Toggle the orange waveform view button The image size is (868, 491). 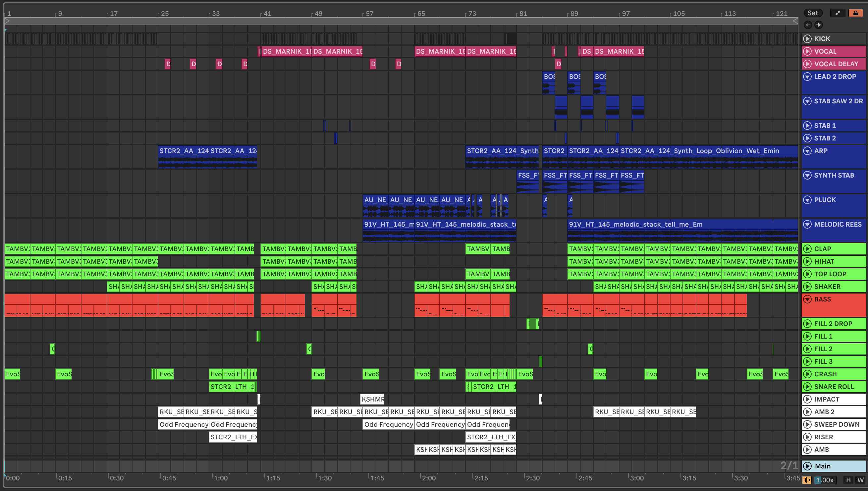pos(807,480)
